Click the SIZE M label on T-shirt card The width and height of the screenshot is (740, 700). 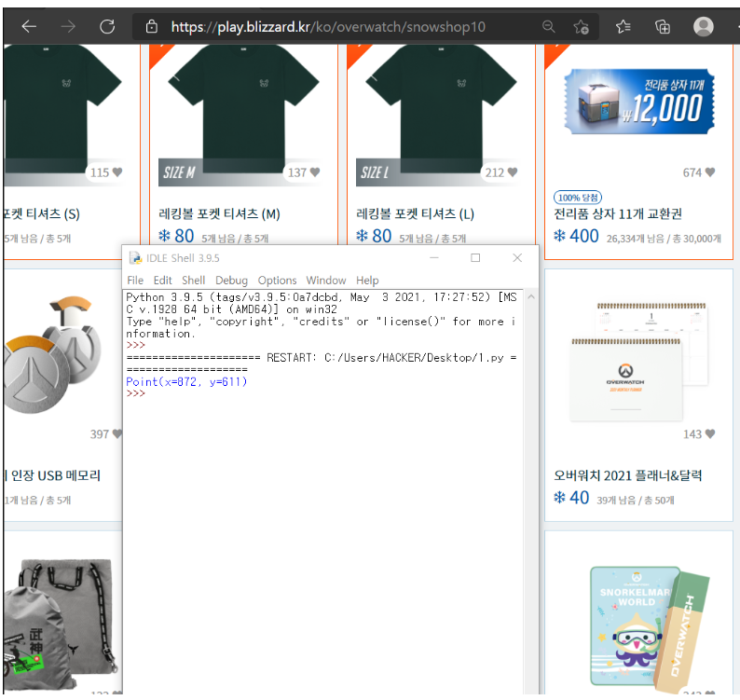pyautogui.click(x=179, y=172)
